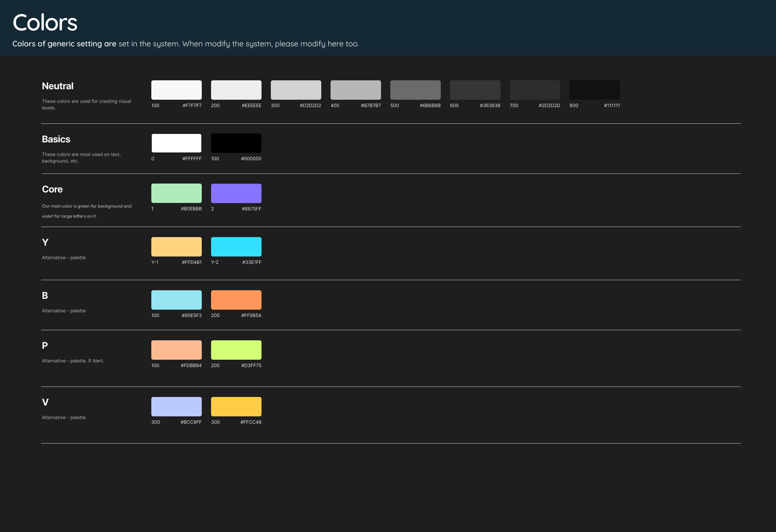Click the Y-1 swatch label
Image resolution: width=776 pixels, height=532 pixels.
tap(155, 262)
